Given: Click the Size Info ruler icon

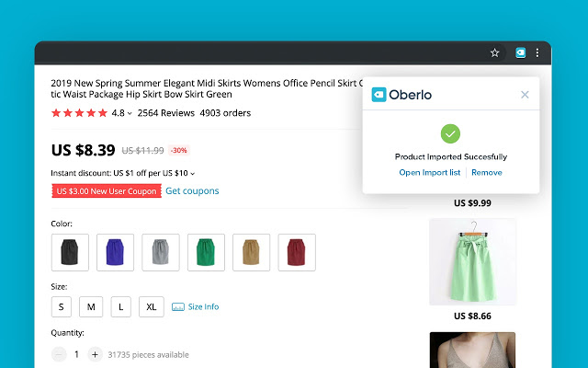Looking at the screenshot, I should [x=178, y=306].
